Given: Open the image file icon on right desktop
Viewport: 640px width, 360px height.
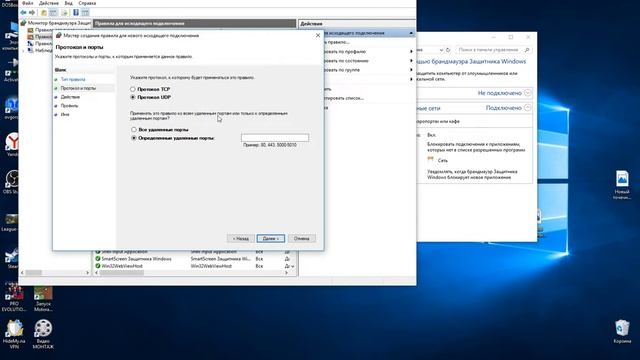Looking at the screenshot, I should [622, 184].
